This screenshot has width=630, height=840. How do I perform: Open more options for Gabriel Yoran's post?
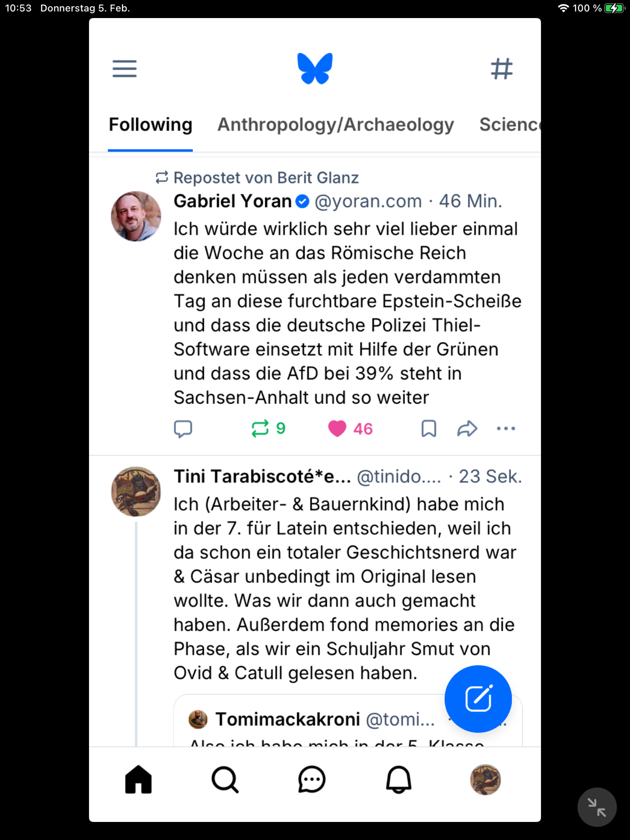point(506,429)
